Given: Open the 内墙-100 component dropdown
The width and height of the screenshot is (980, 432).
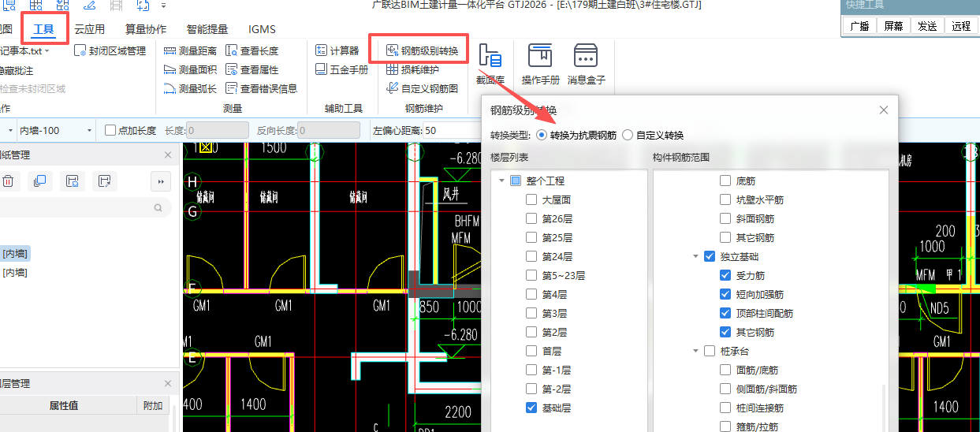Looking at the screenshot, I should pyautogui.click(x=89, y=130).
